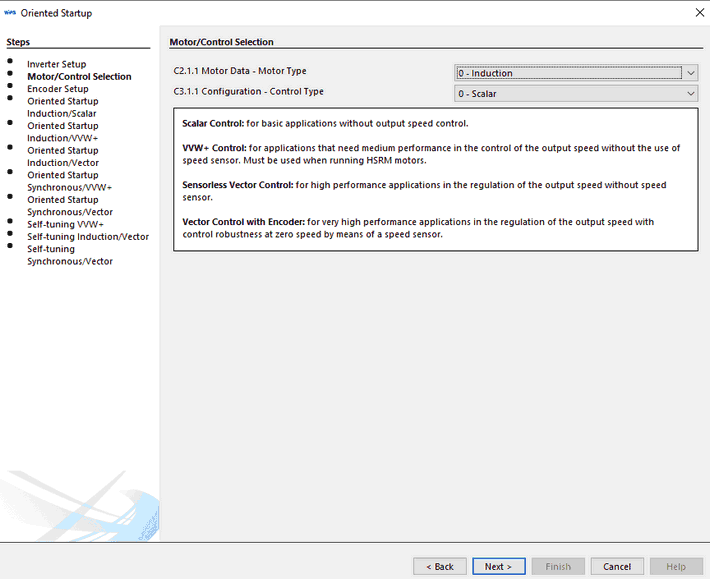Open the Motor Type dropdown
The height and width of the screenshot is (579, 710).
click(x=576, y=73)
